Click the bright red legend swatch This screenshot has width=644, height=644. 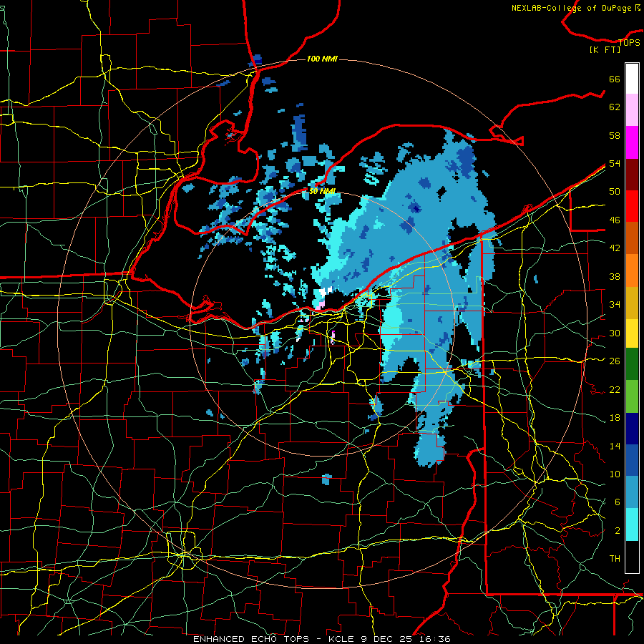(632, 206)
